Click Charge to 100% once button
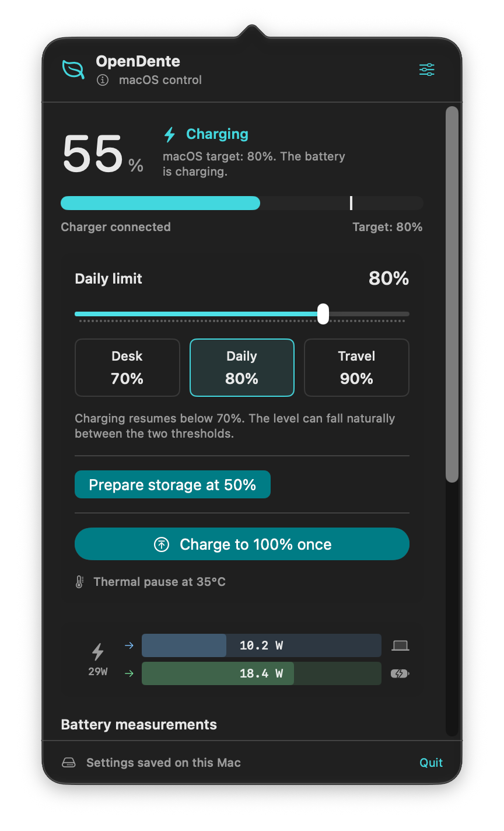 [x=242, y=544]
